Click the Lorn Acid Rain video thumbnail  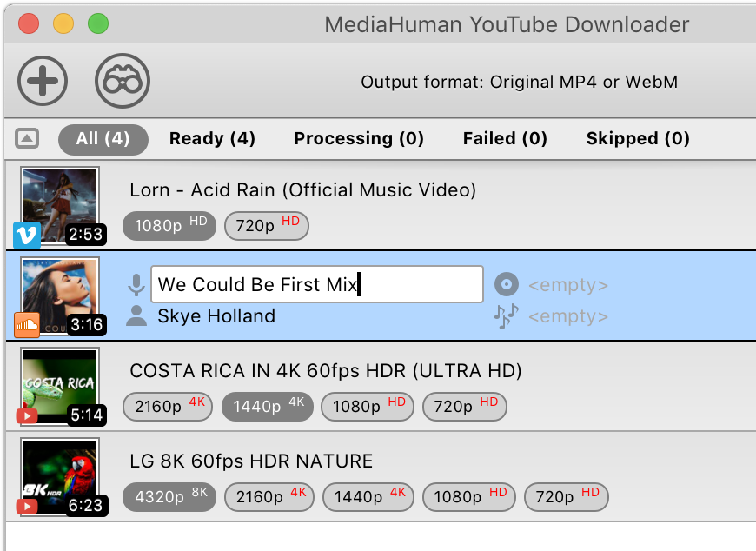click(60, 206)
